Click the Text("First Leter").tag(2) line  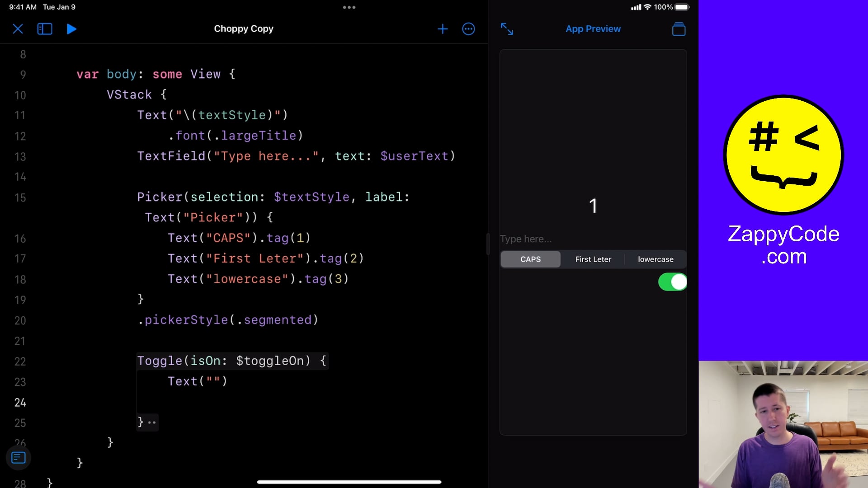(x=266, y=258)
